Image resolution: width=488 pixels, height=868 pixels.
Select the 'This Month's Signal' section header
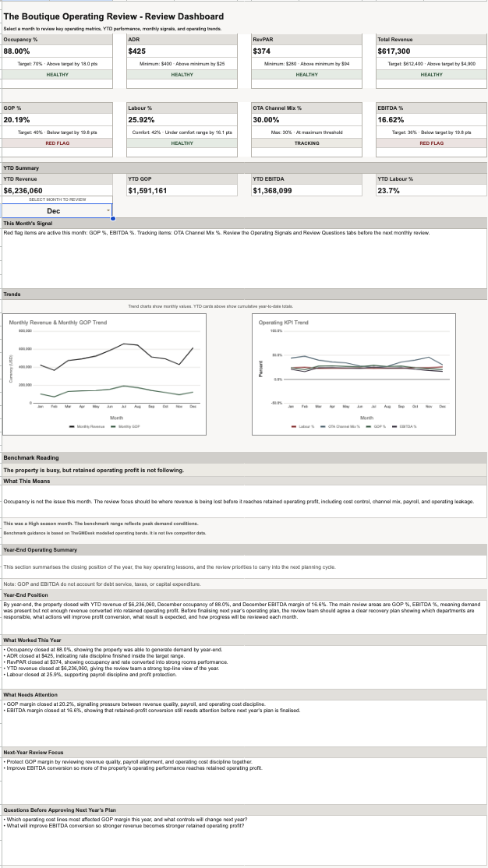click(244, 223)
